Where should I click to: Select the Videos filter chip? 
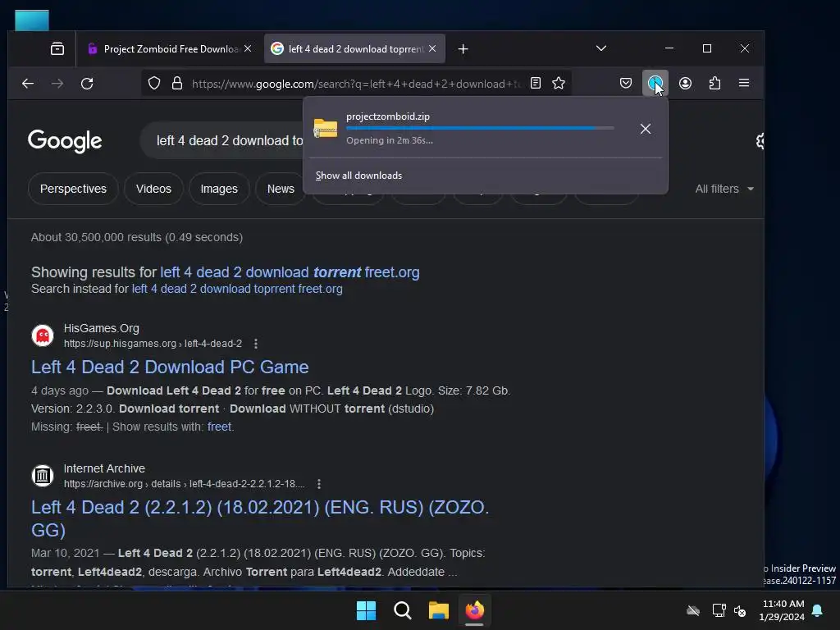click(153, 189)
